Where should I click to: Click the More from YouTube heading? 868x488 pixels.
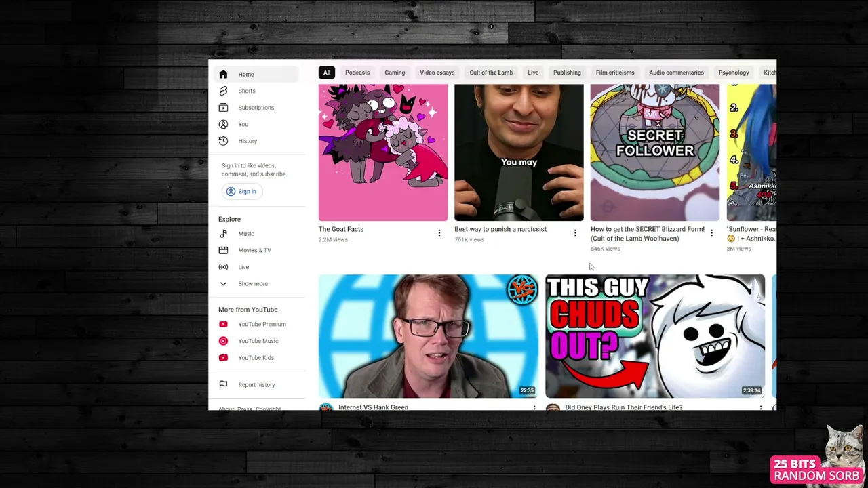click(248, 310)
